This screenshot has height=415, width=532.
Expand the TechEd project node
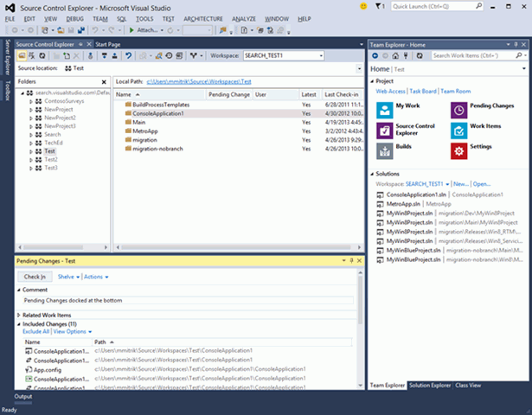pos(31,143)
